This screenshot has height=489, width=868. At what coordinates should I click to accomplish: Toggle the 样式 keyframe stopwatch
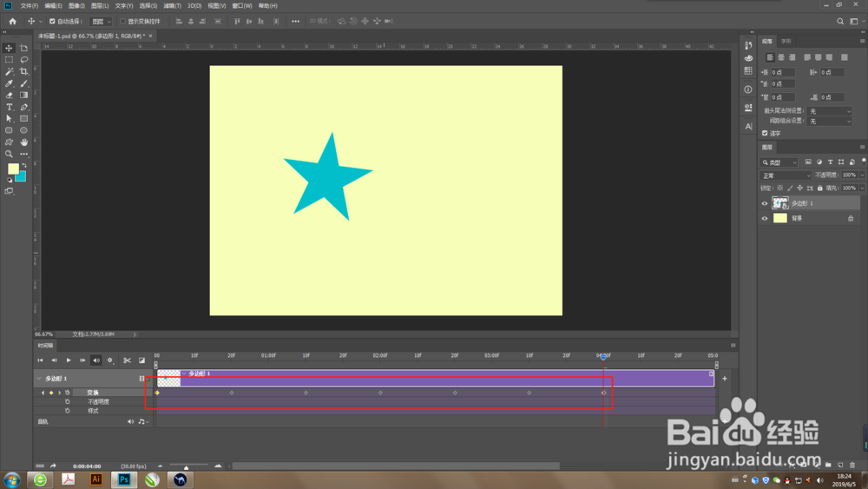pyautogui.click(x=68, y=411)
